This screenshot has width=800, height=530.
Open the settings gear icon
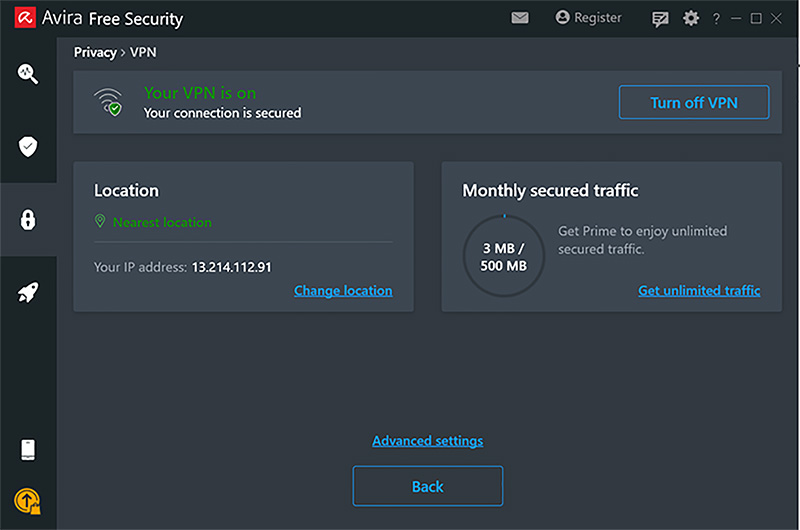691,18
